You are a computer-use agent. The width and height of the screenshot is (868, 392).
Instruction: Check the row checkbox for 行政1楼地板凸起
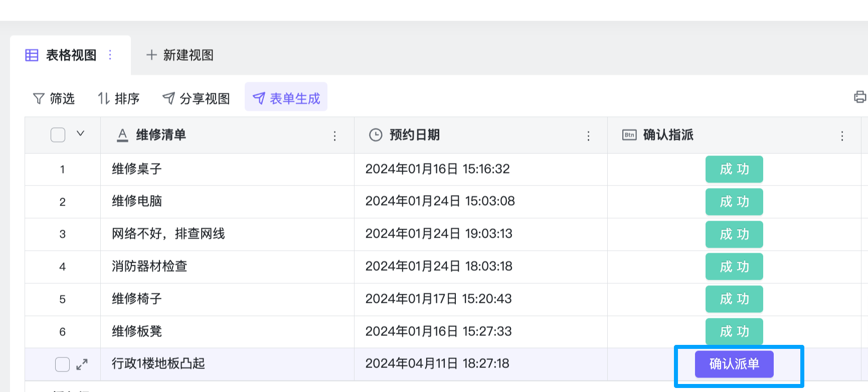pyautogui.click(x=62, y=364)
